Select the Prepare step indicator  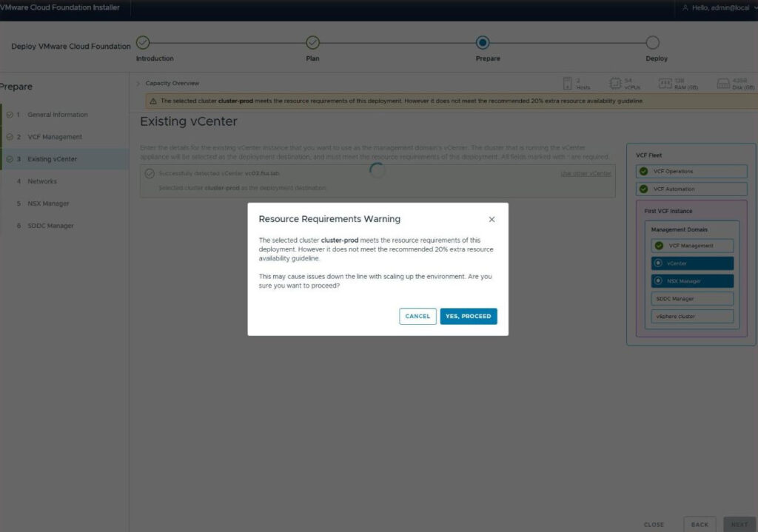[483, 42]
